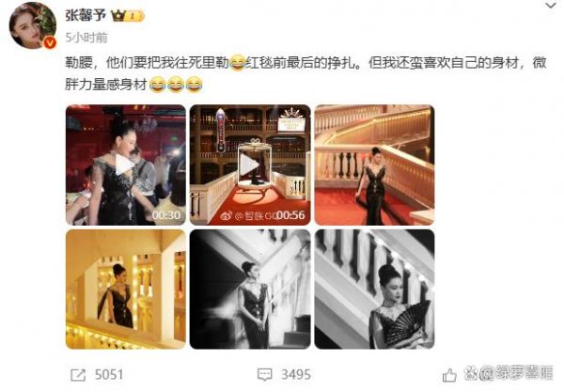Play the 00:30 backstage video
Viewport: 564px width, 392px height.
pyautogui.click(x=126, y=165)
